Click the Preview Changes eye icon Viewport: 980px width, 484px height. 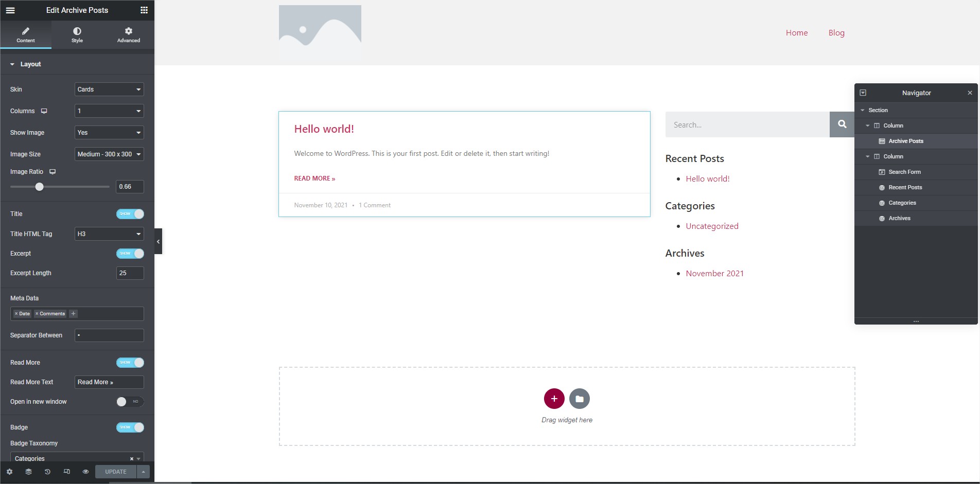pyautogui.click(x=85, y=472)
